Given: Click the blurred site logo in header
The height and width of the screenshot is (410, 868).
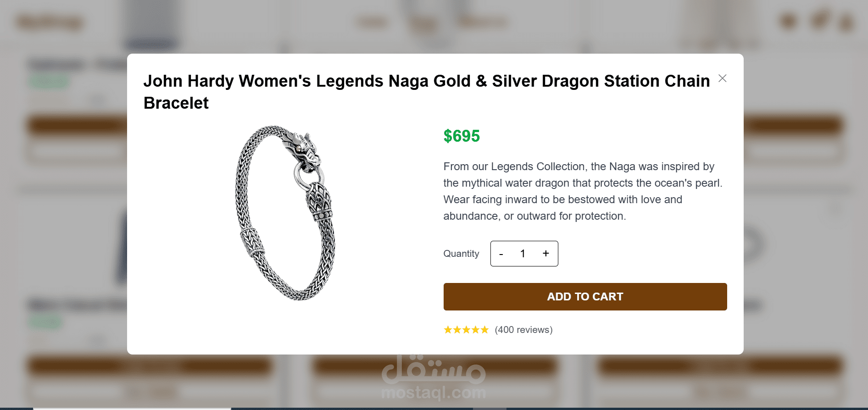Looking at the screenshot, I should (x=50, y=22).
